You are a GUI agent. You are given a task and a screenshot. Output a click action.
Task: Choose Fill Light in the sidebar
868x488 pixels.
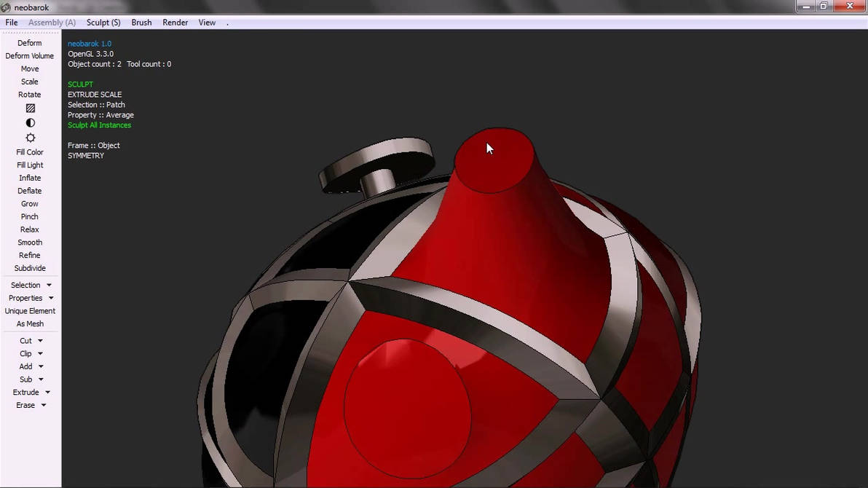pyautogui.click(x=30, y=165)
